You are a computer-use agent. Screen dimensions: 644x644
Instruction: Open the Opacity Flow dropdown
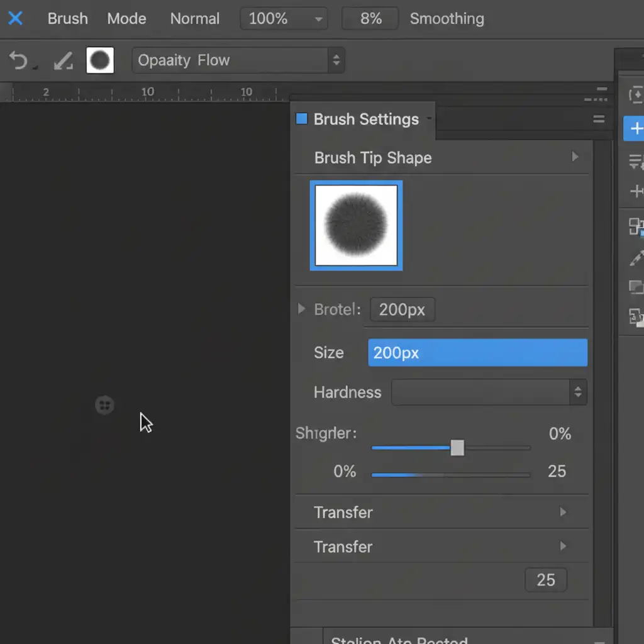click(238, 61)
